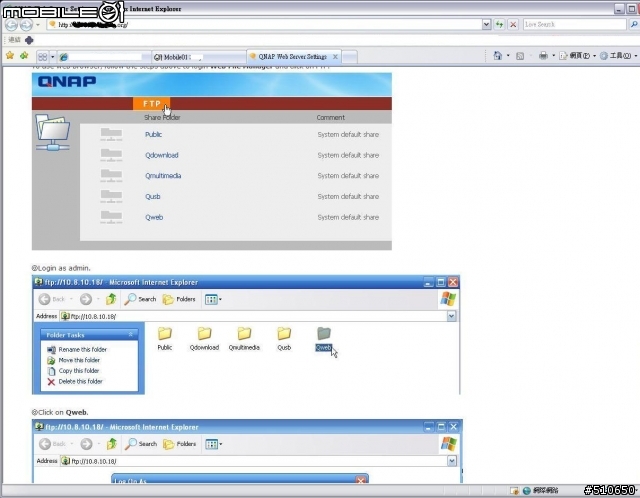
Task: Select the highlighted Qweb folder in FTP listing
Action: pyautogui.click(x=324, y=338)
